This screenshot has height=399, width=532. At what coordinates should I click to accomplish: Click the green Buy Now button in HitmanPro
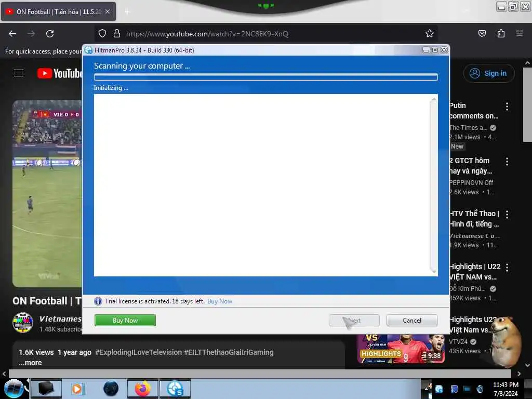pos(125,320)
